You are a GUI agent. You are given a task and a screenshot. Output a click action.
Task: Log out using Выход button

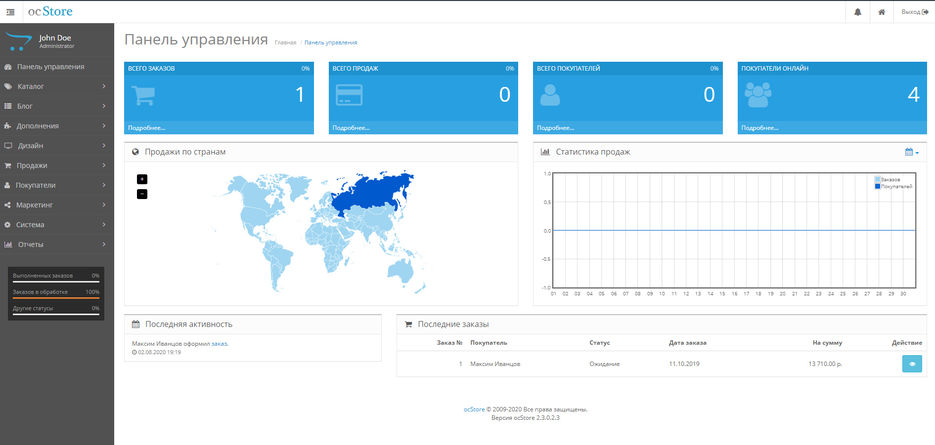915,12
